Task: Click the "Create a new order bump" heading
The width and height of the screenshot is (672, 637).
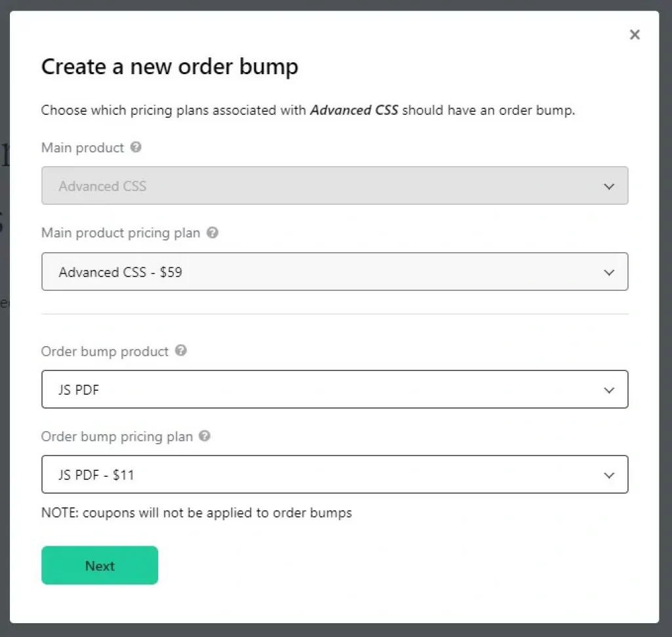Action: tap(169, 66)
